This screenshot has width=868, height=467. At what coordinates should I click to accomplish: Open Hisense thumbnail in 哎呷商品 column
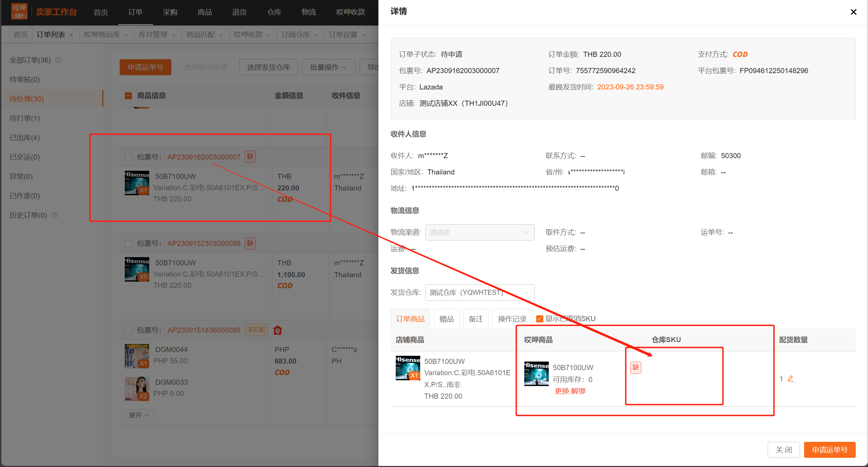point(537,374)
